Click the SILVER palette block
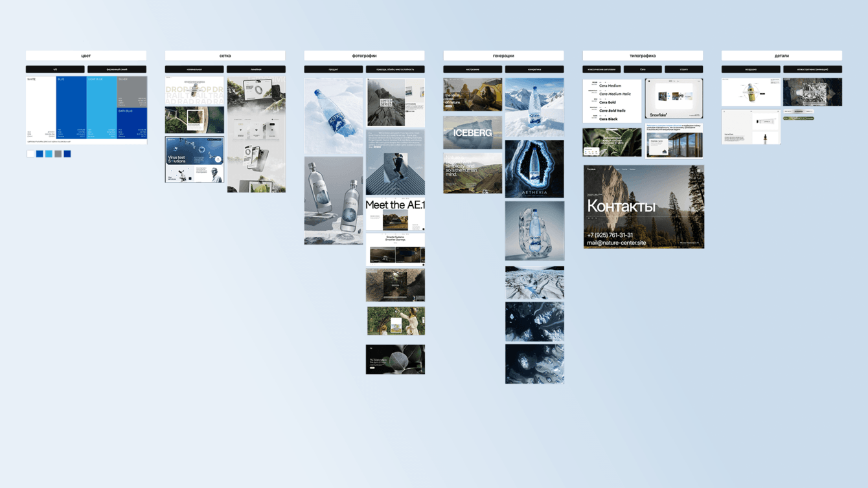The width and height of the screenshot is (868, 488). pyautogui.click(x=132, y=92)
